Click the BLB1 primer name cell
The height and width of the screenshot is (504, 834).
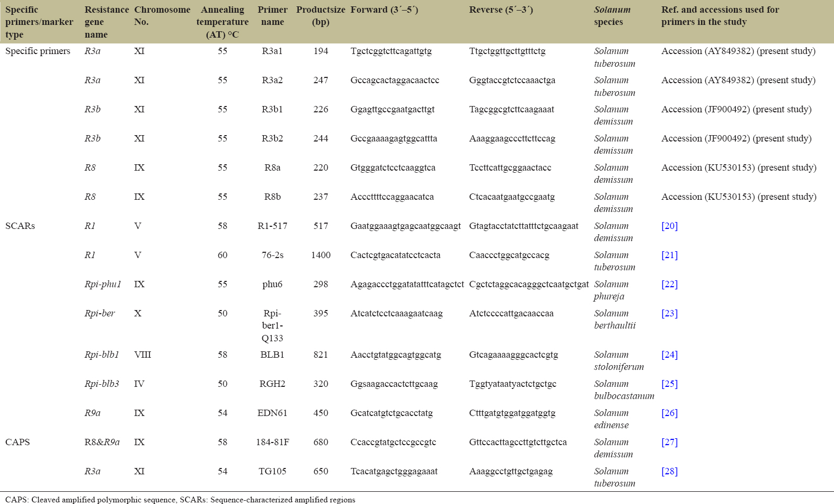tap(272, 355)
